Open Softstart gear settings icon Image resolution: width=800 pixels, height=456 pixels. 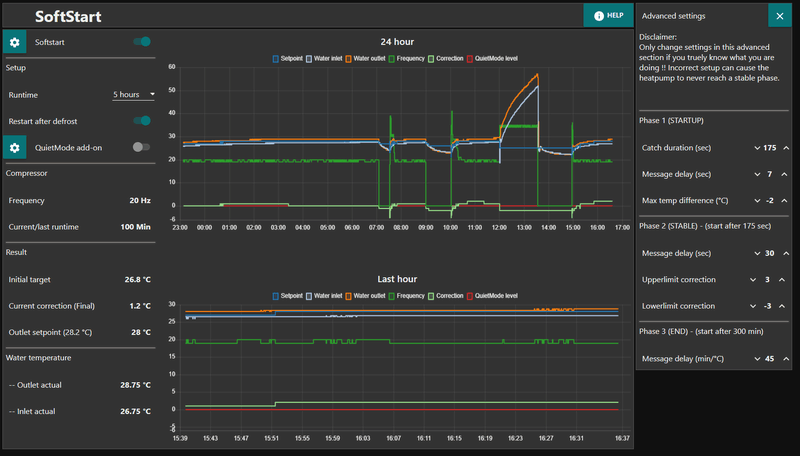click(14, 42)
